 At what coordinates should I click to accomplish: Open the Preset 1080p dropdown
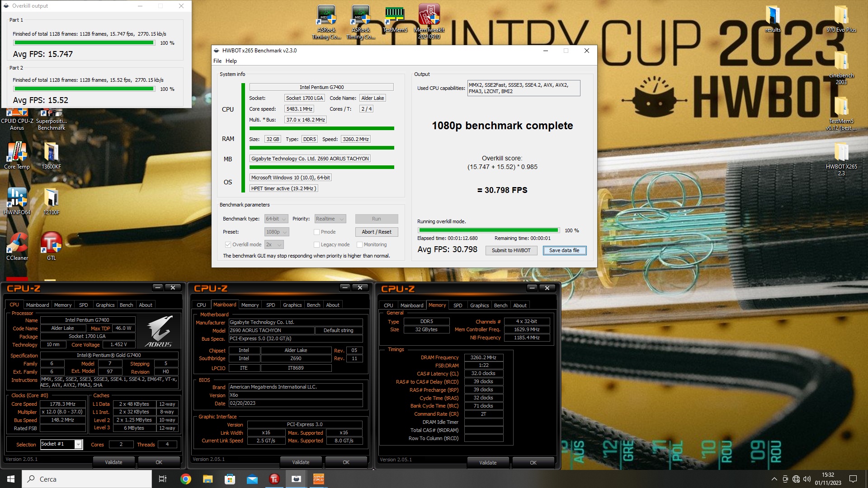277,232
